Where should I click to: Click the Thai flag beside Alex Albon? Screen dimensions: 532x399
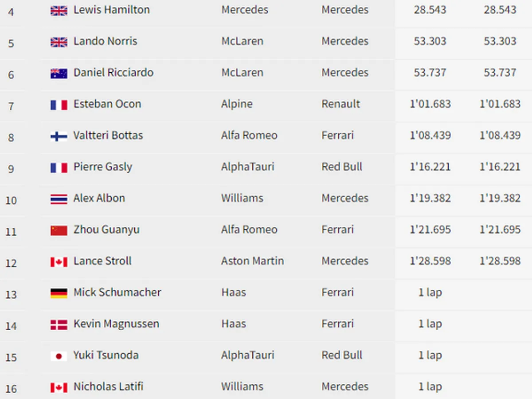click(59, 199)
